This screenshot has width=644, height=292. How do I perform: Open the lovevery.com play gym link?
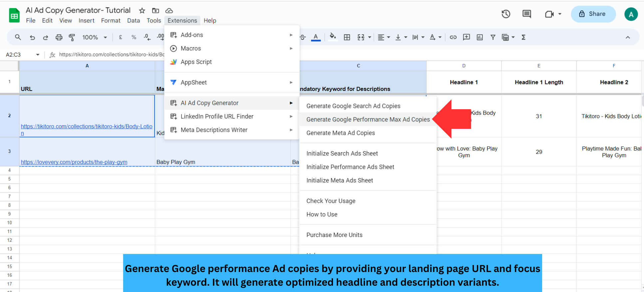[74, 162]
